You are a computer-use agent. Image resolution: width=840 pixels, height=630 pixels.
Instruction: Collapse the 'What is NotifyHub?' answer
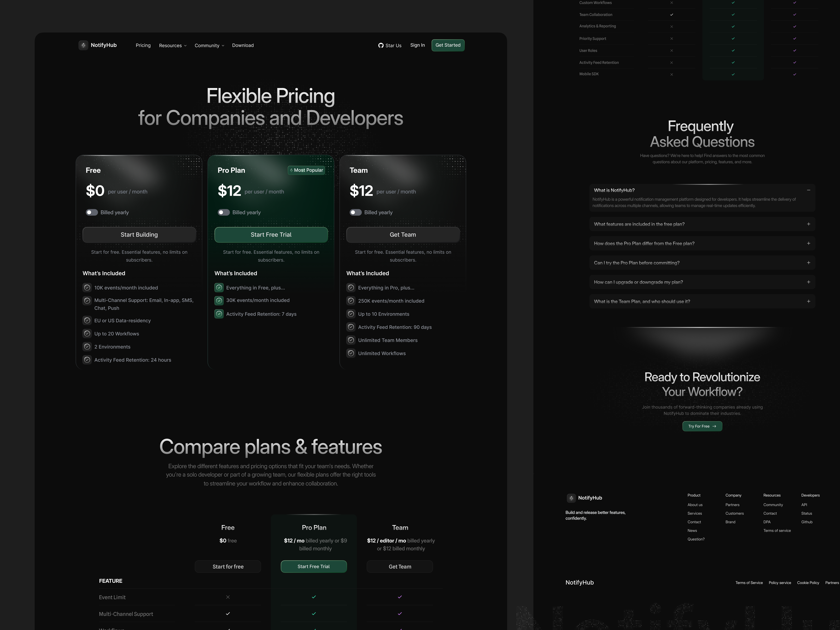click(x=808, y=190)
